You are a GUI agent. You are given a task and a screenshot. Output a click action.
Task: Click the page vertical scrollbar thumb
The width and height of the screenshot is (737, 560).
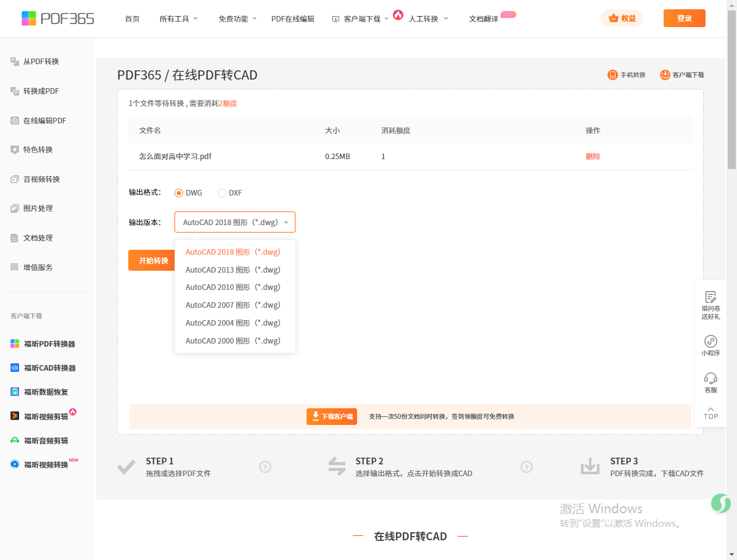pos(732,89)
